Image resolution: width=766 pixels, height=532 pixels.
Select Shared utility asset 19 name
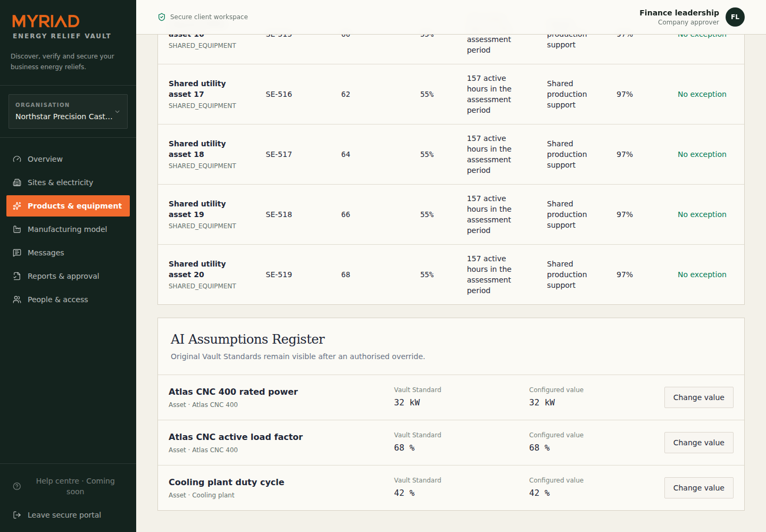[197, 209]
